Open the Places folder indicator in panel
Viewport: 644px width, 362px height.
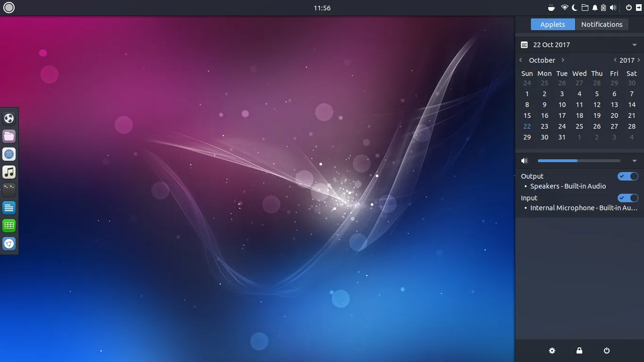pos(585,8)
